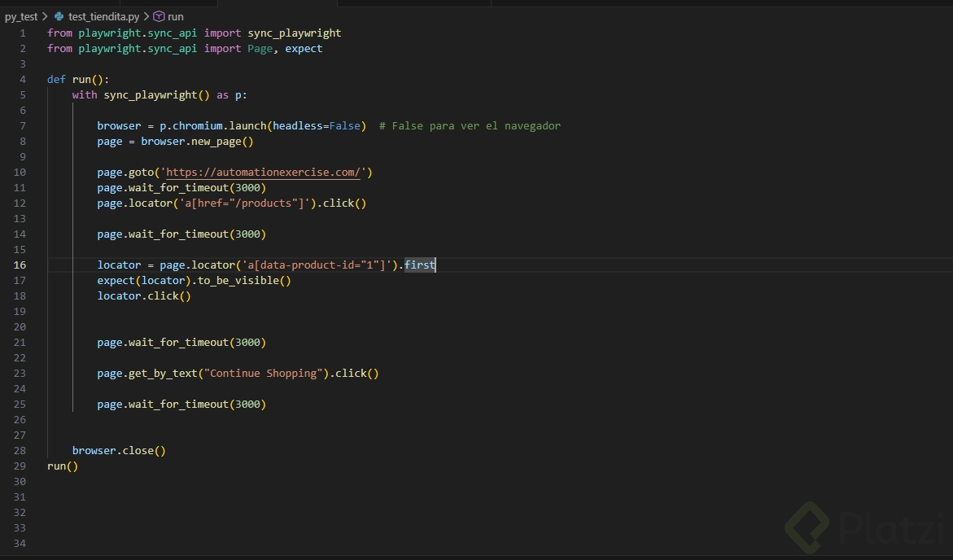
Task: Open the test_tiendita.py file breadcrumb
Action: pyautogui.click(x=103, y=16)
